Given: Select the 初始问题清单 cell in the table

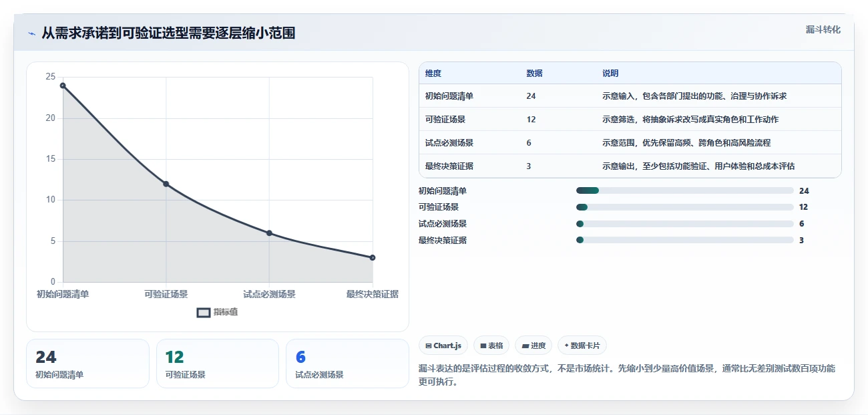Looking at the screenshot, I should click(449, 96).
